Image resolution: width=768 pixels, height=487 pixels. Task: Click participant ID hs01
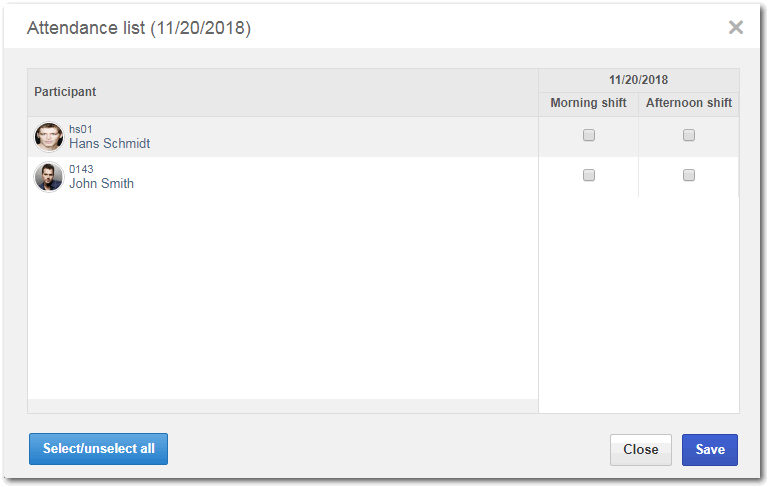pos(81,129)
